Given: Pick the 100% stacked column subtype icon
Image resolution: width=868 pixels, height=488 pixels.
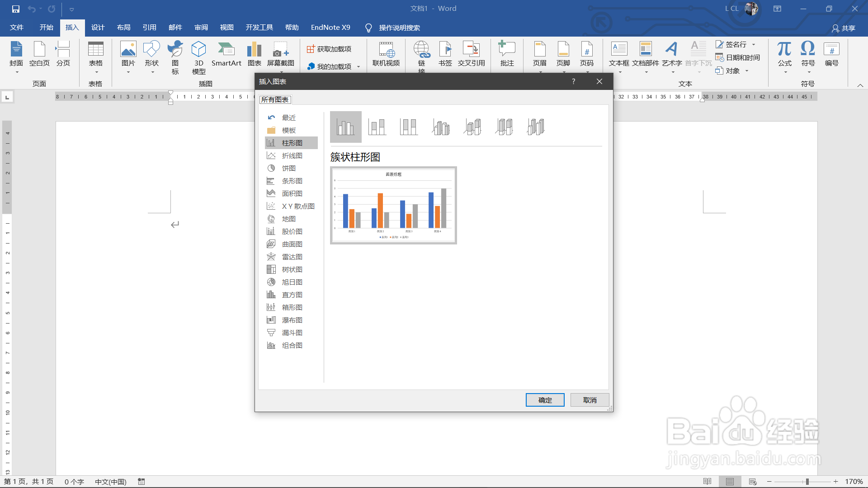Looking at the screenshot, I should [409, 127].
